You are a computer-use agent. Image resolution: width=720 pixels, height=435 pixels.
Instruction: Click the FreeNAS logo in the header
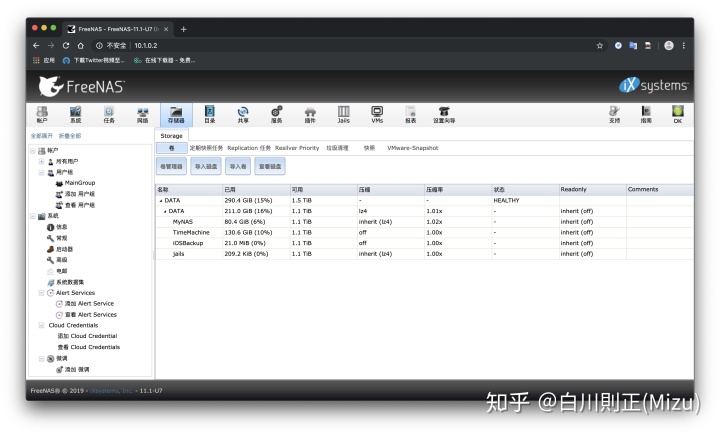[81, 86]
